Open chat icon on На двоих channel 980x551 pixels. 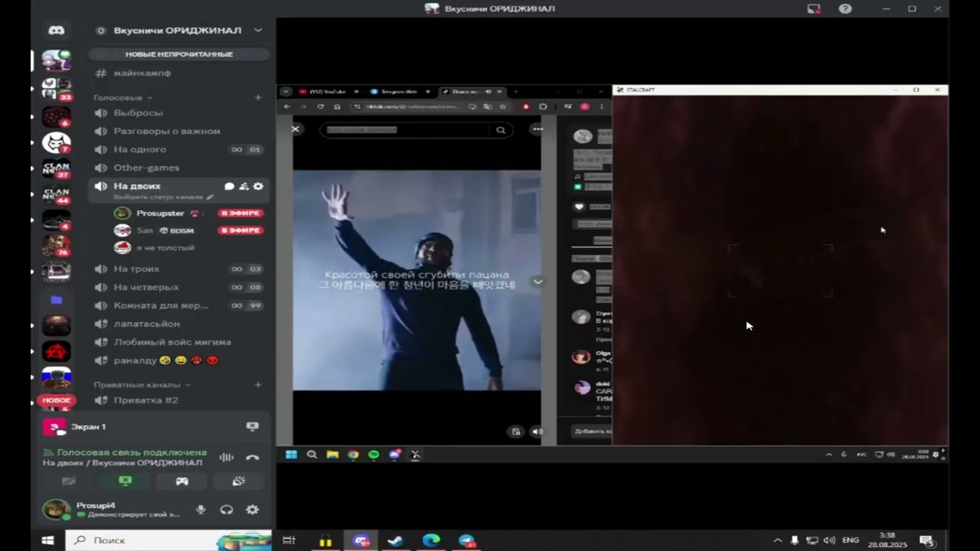(x=229, y=186)
